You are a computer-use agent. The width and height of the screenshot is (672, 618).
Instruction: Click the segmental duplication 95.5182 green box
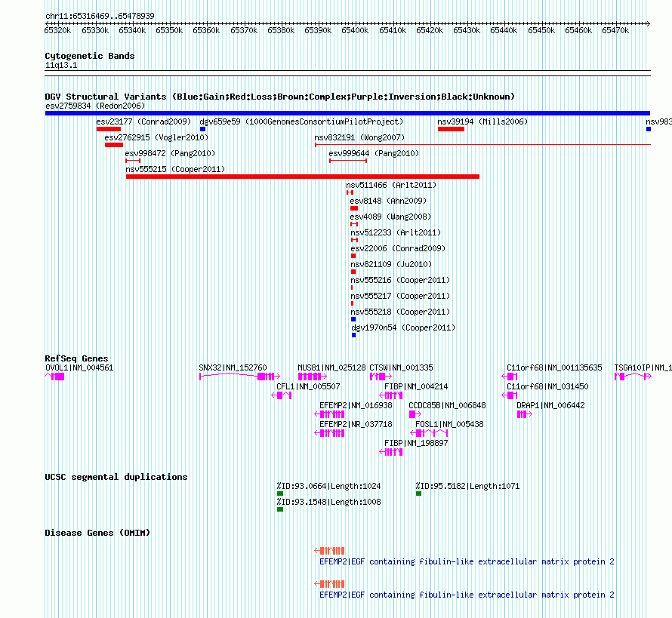[419, 493]
